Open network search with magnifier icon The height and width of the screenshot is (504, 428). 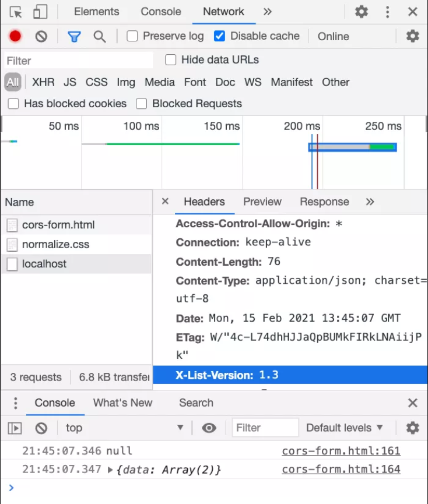(100, 37)
